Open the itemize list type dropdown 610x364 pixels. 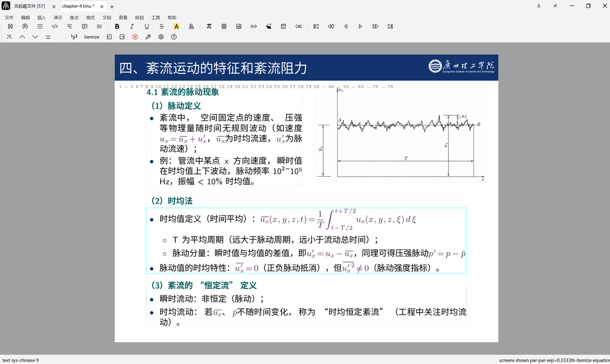point(91,37)
